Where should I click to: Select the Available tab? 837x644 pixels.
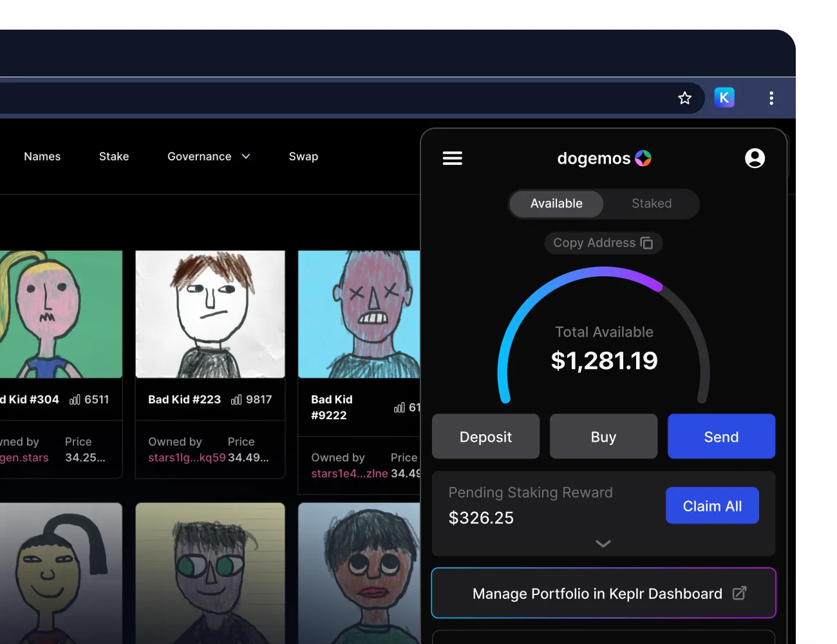click(x=556, y=204)
